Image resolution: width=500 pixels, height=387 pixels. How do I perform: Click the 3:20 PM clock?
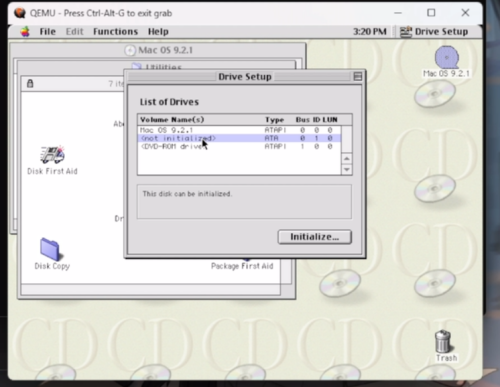pyautogui.click(x=370, y=32)
